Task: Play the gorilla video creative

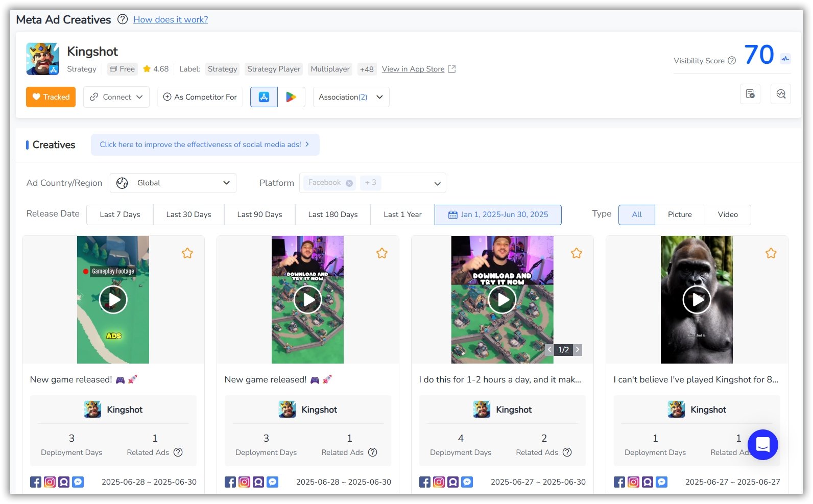Action: pyautogui.click(x=697, y=300)
